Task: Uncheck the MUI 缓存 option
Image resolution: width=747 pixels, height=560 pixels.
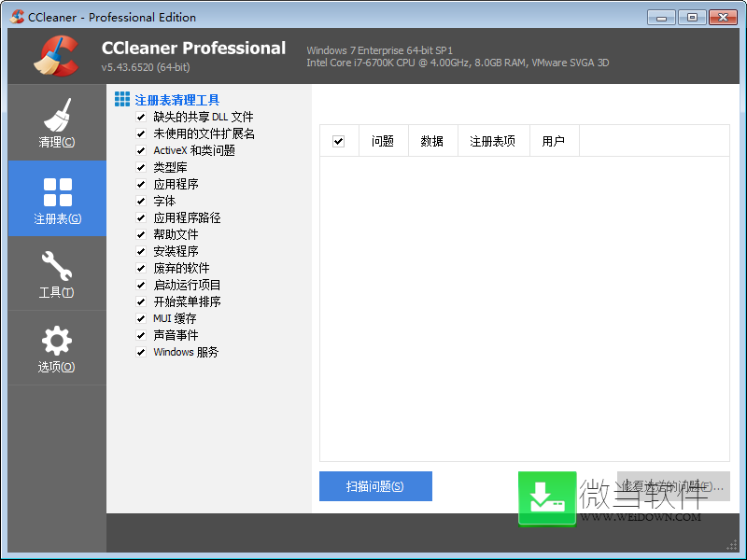Action: pos(141,319)
